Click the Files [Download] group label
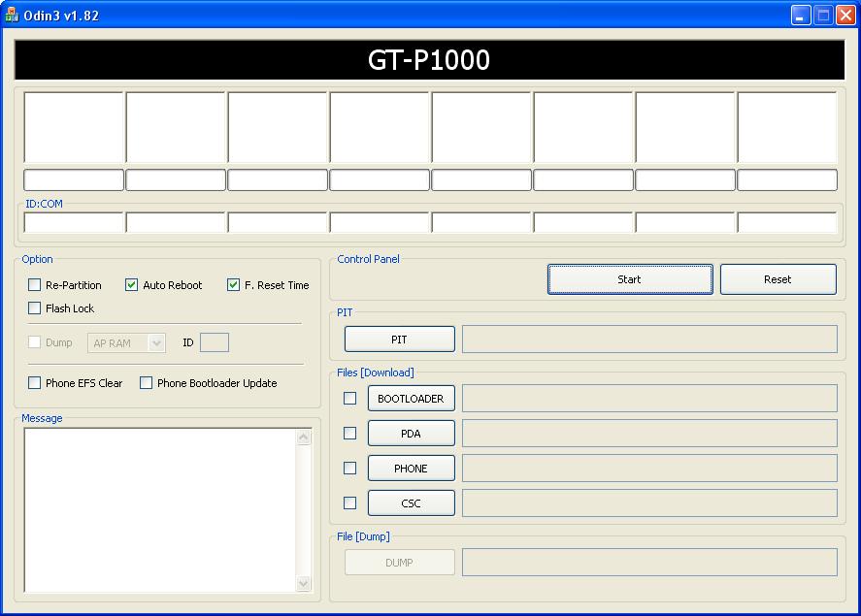Screen dimensions: 861x616 (376, 373)
